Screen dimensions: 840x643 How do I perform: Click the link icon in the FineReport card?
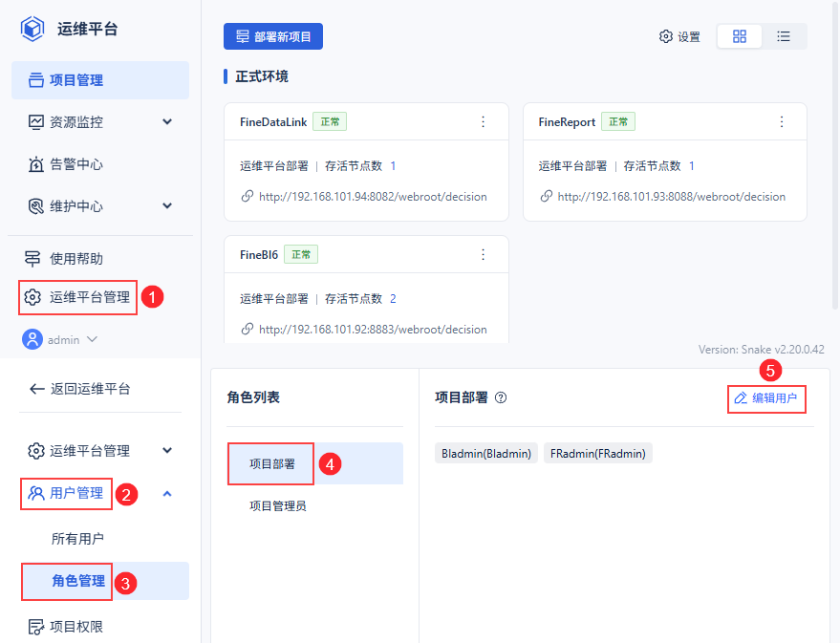(x=546, y=196)
